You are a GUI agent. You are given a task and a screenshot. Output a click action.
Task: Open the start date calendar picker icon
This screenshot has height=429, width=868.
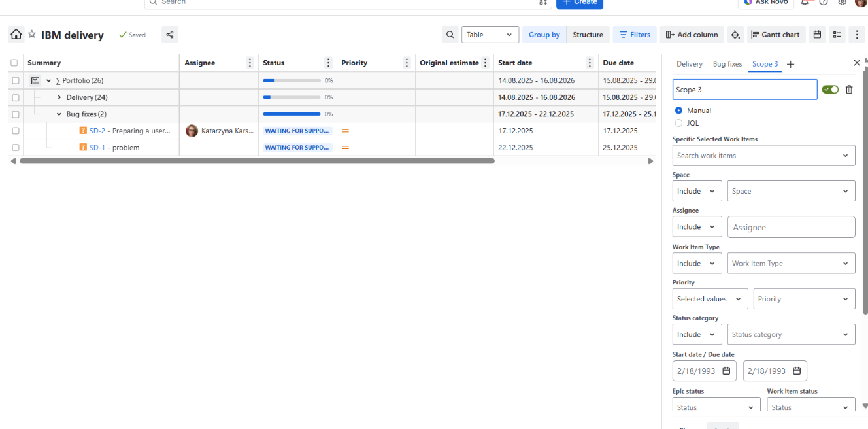pos(726,371)
